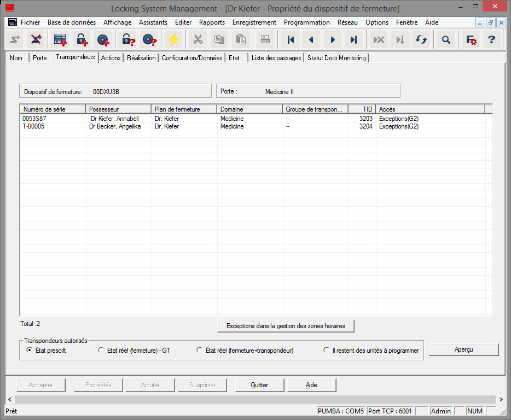This screenshot has width=511, height=420.
Task: Click the programming lightning bolt icon
Action: 175,39
